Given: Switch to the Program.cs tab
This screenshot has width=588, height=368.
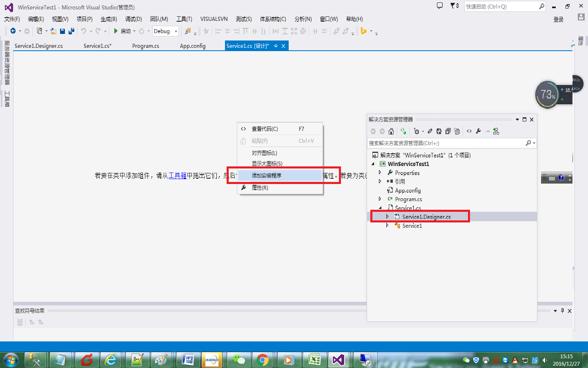Looking at the screenshot, I should click(x=146, y=46).
